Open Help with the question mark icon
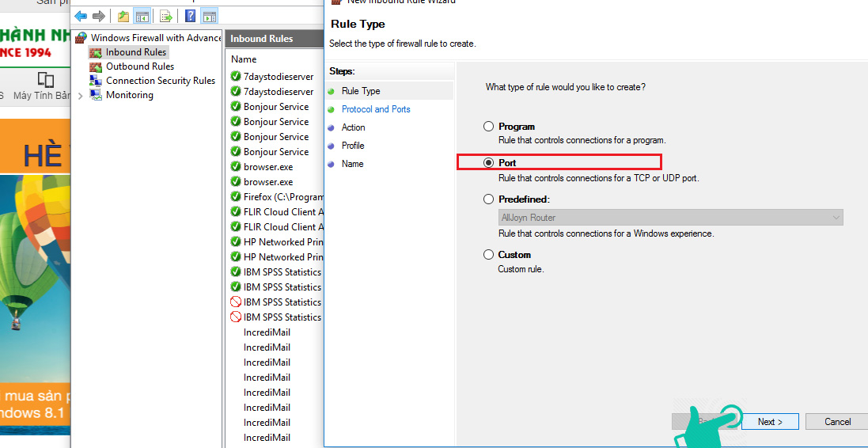Image resolution: width=868 pixels, height=448 pixels. tap(190, 16)
